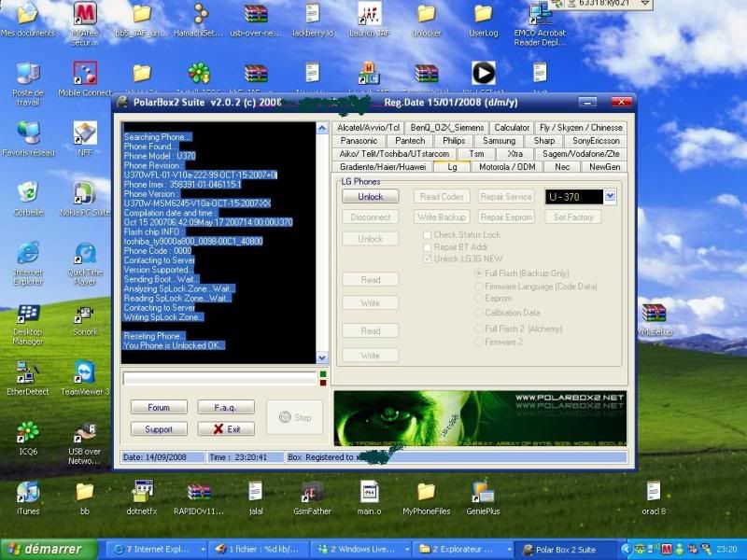
Task: Open the Unlocker folder icon
Action: pyautogui.click(x=427, y=19)
